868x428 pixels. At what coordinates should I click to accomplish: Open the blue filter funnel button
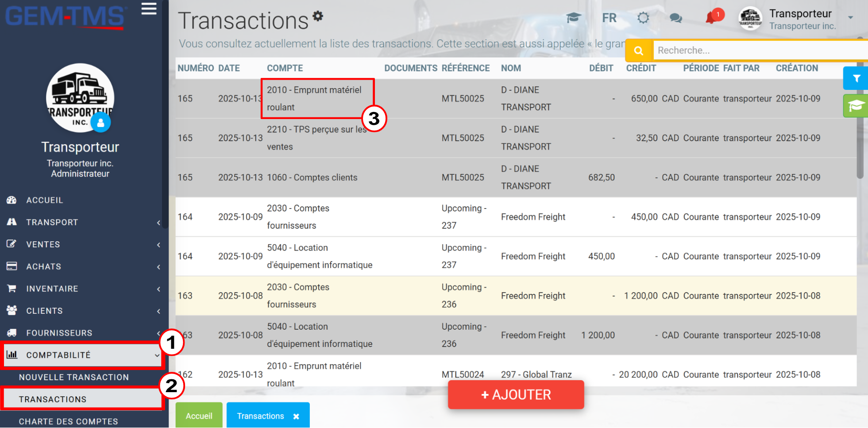(x=856, y=78)
